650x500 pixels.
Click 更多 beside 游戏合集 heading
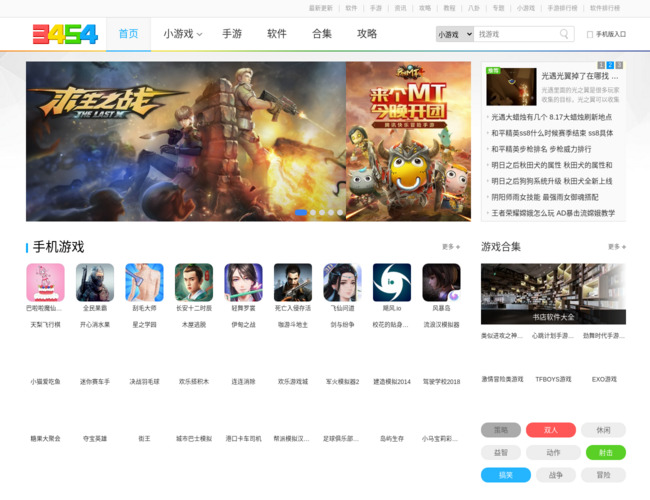click(617, 247)
